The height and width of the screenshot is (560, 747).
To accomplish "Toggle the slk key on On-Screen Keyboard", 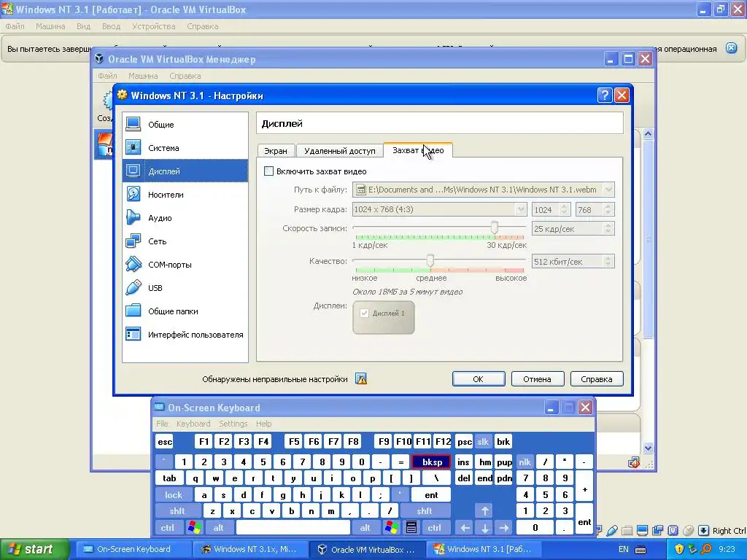I will click(483, 441).
